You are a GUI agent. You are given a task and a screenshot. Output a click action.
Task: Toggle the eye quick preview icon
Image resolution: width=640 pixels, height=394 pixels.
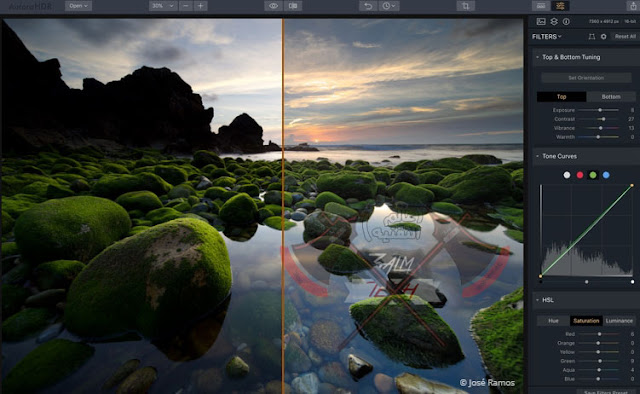(273, 6)
